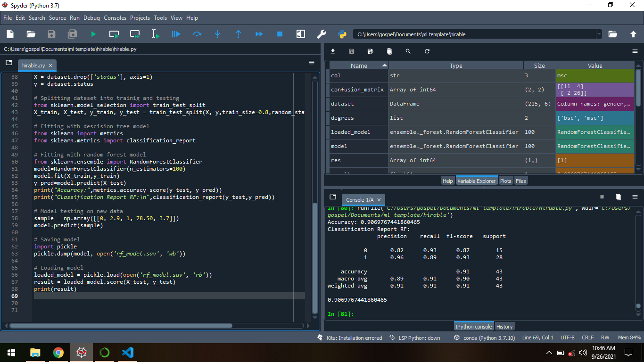Open Preferences with the wrench icon
This screenshot has width=644, height=362.
point(322,34)
